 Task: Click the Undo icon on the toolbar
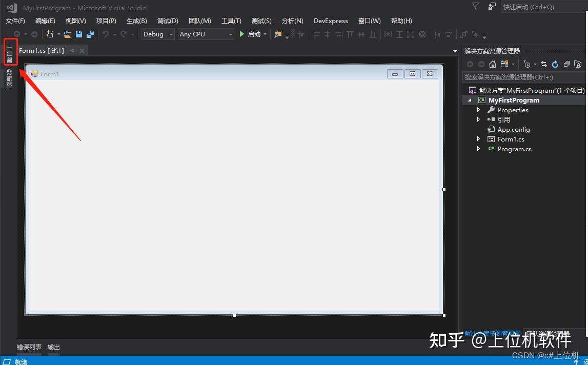(x=105, y=34)
